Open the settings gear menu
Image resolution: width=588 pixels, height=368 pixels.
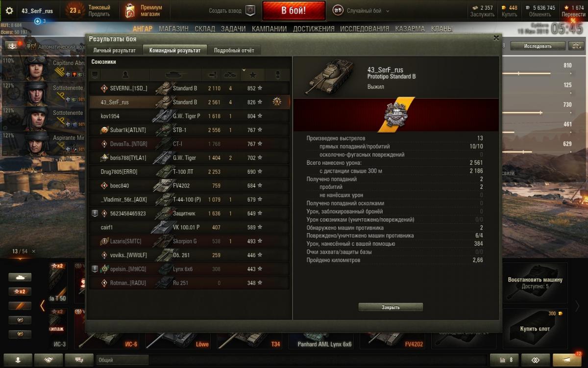click(x=9, y=11)
